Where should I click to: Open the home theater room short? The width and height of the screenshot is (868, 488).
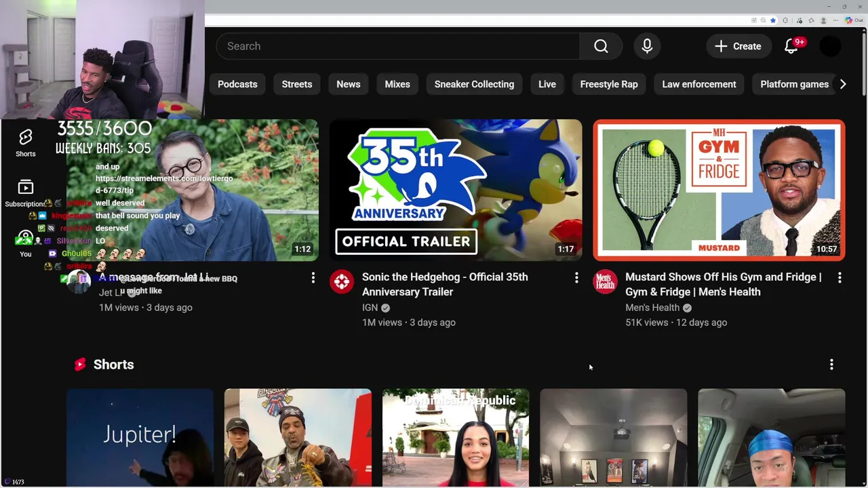tap(614, 438)
